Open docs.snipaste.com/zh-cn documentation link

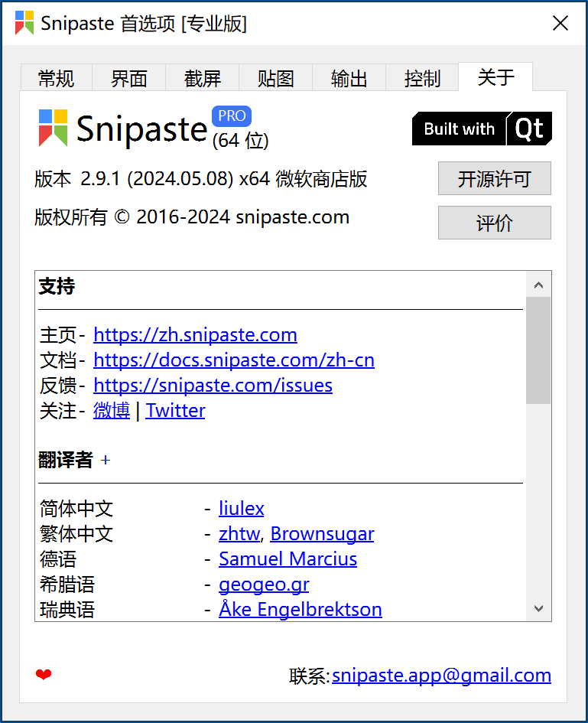[234, 360]
